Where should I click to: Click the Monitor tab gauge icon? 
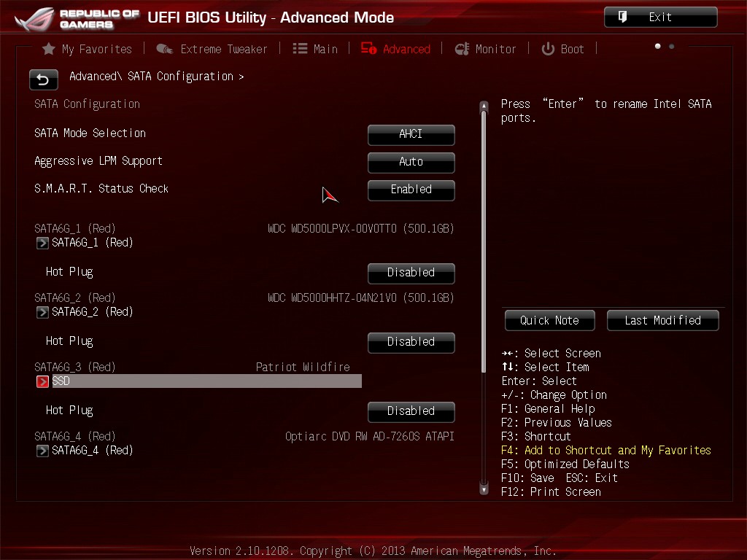point(462,49)
